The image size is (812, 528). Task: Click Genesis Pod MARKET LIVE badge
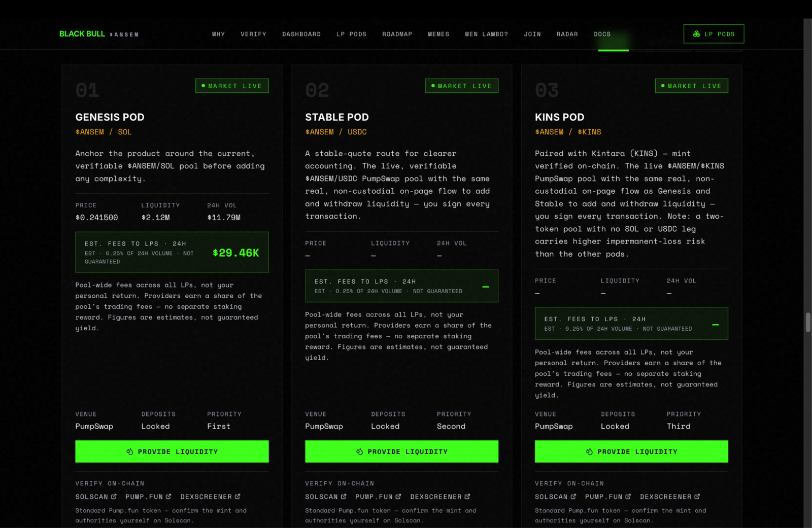232,86
